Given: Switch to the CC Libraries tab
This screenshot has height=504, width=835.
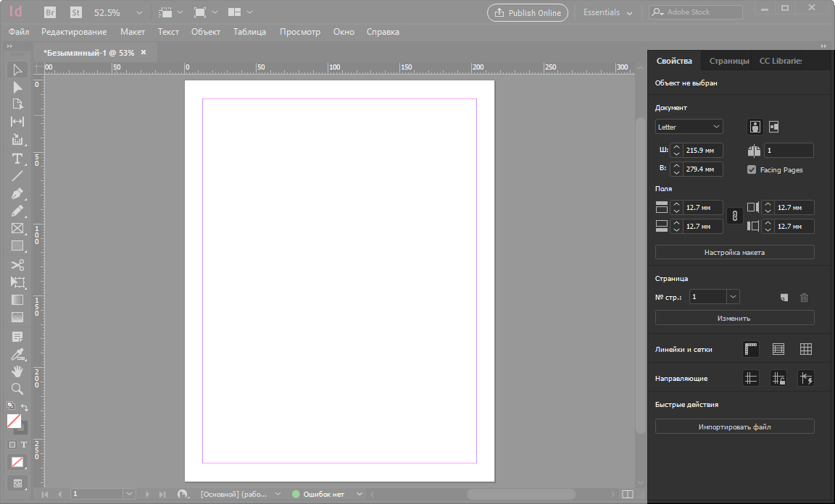Looking at the screenshot, I should pyautogui.click(x=780, y=61).
